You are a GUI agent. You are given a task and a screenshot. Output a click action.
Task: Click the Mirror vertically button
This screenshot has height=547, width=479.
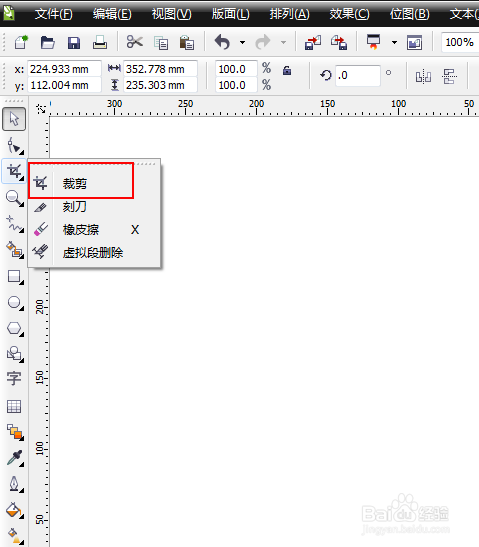449,76
